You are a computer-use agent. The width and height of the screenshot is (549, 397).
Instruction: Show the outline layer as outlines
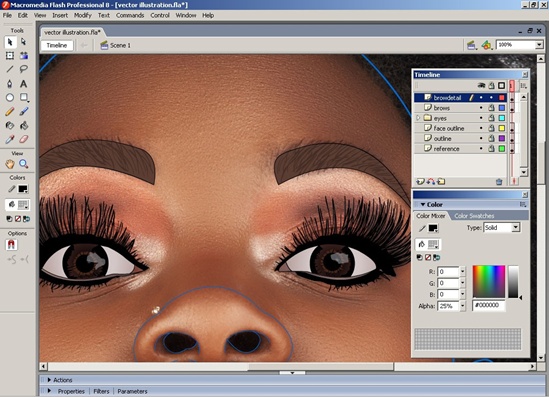tap(502, 138)
